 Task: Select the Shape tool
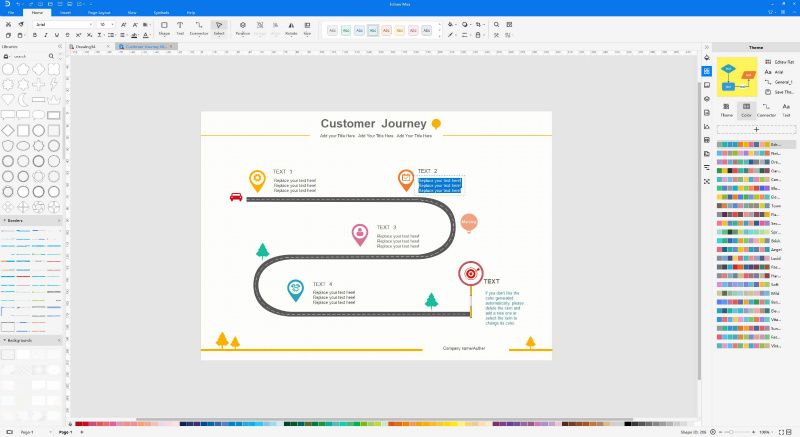(164, 28)
